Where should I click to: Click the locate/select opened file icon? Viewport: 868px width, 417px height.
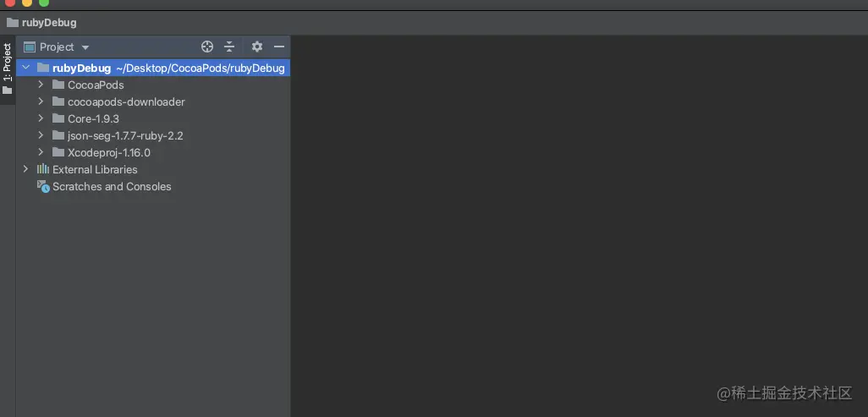(207, 47)
